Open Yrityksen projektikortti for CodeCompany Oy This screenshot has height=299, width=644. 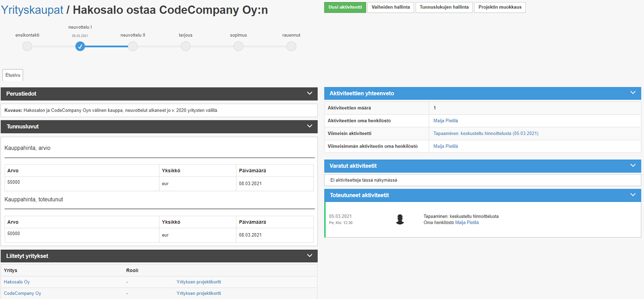pos(199,293)
